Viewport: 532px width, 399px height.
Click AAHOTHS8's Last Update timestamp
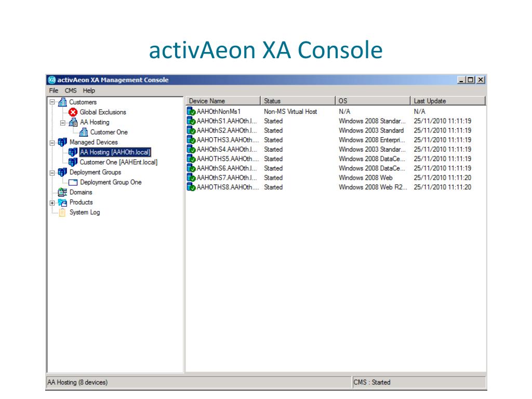click(443, 187)
